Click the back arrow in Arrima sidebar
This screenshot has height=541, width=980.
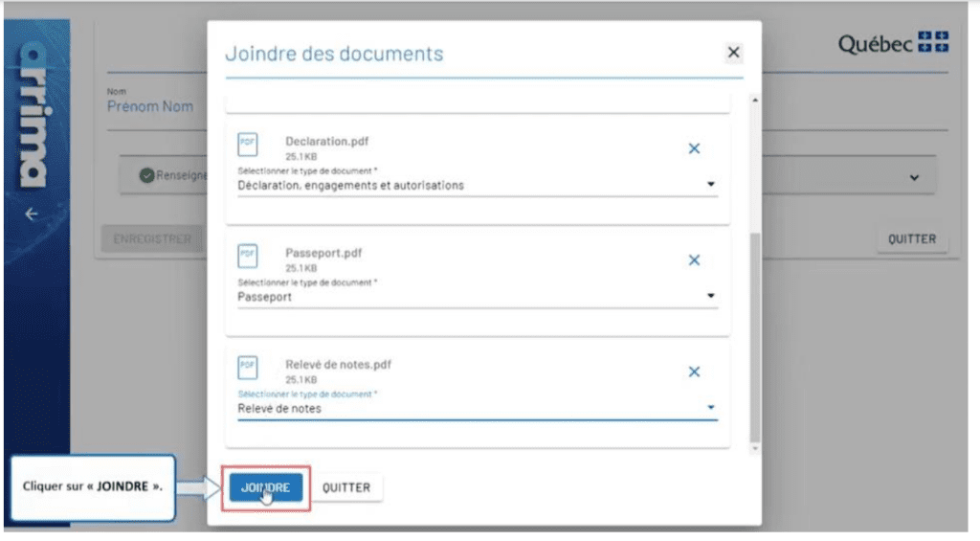click(x=32, y=214)
